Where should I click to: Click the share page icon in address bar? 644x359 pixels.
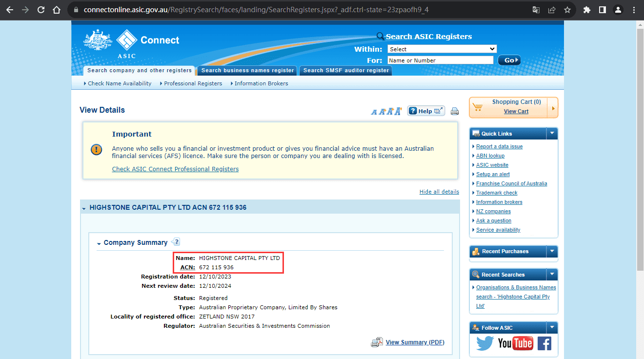[x=552, y=10]
